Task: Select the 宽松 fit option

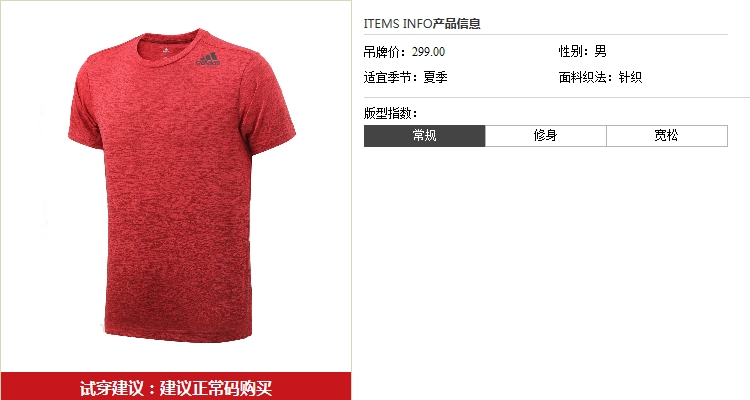Action: click(x=667, y=136)
